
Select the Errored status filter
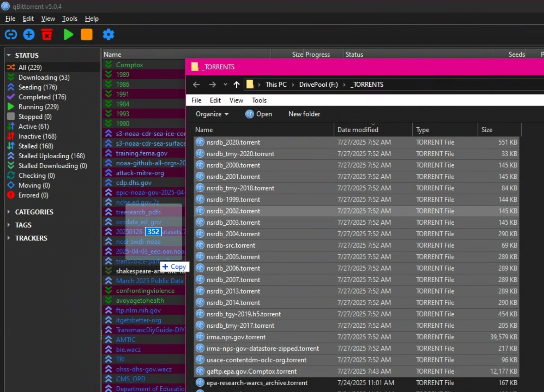point(33,195)
